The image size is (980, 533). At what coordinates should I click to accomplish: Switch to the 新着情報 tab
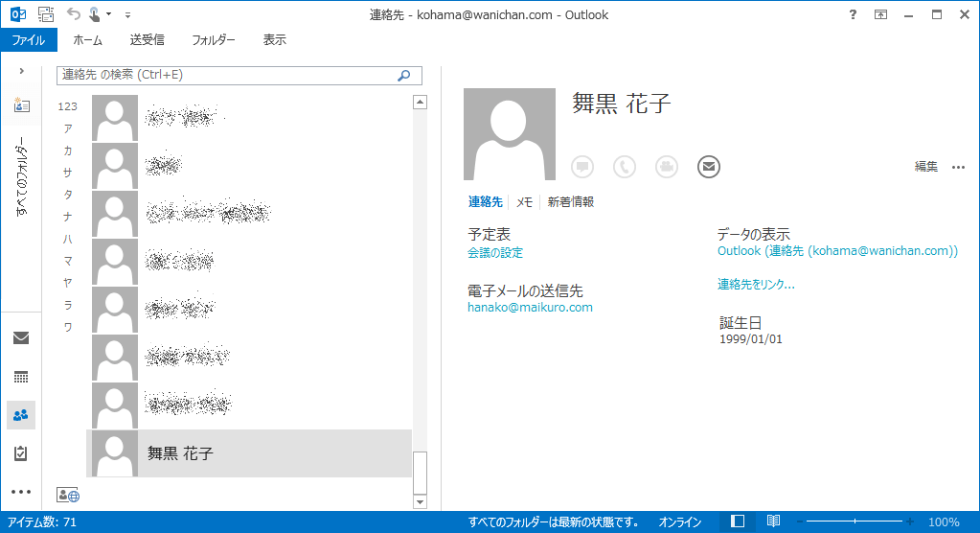(x=571, y=202)
